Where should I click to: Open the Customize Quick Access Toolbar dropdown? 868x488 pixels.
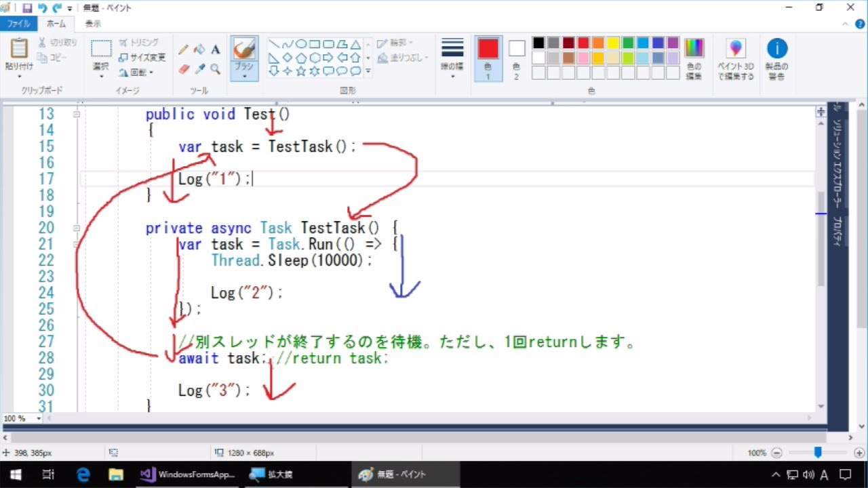tap(69, 9)
